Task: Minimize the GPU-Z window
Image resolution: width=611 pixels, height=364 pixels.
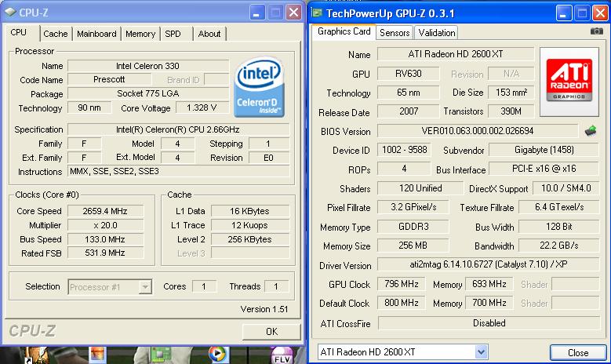Action: [x=563, y=13]
